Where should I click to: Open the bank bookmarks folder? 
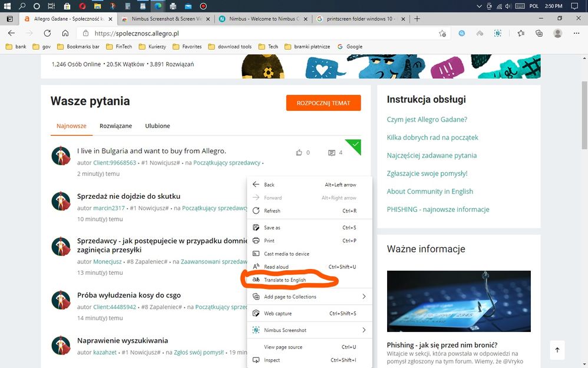point(16,47)
